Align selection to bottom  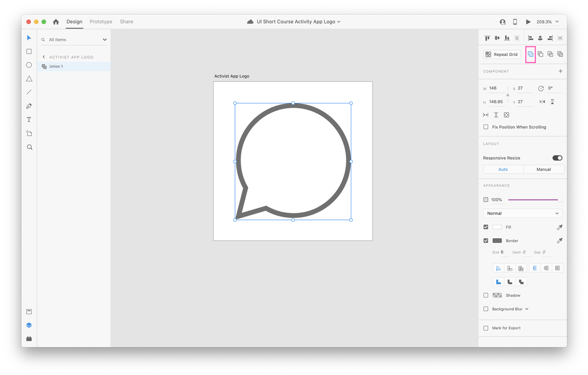[507, 38]
